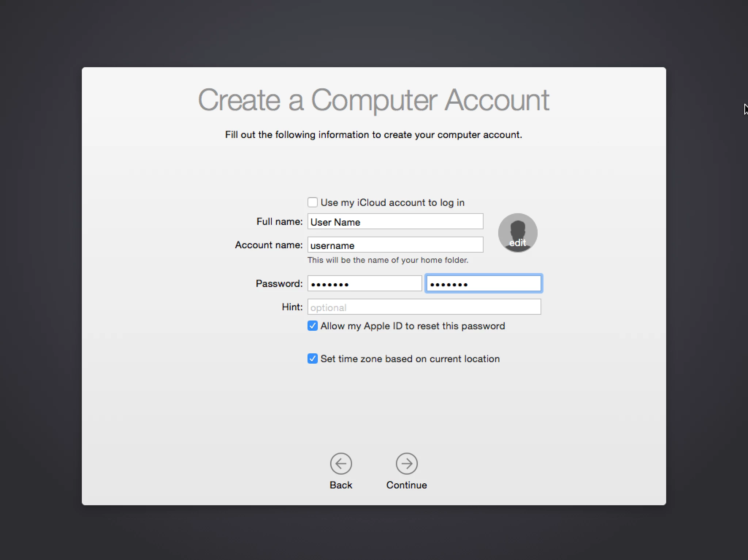Click the 'Account name:' field label
Image resolution: width=748 pixels, height=560 pixels.
tap(269, 245)
